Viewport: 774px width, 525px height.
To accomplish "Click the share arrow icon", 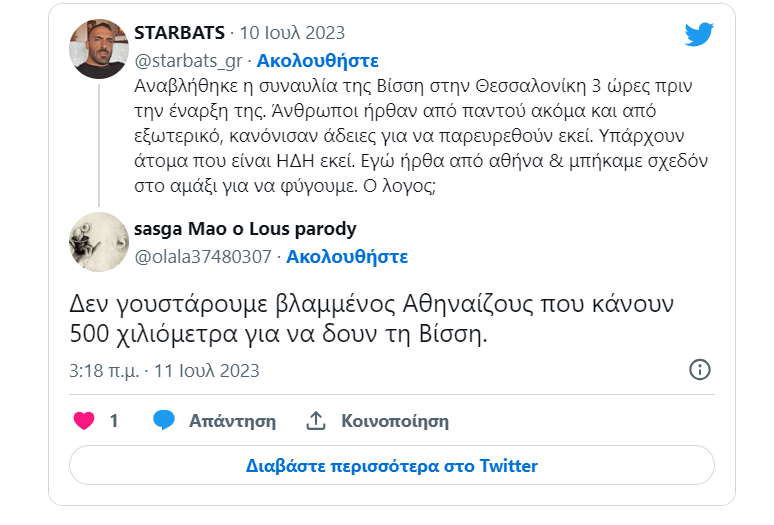I will (316, 421).
